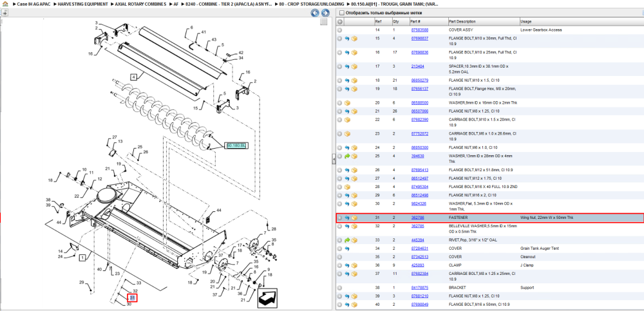
Task: Open part number 213404 link
Action: [x=418, y=66]
